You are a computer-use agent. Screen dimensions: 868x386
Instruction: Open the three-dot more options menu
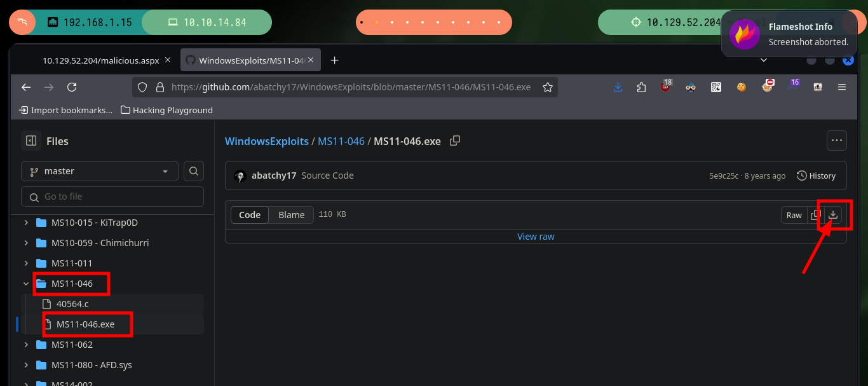pyautogui.click(x=837, y=141)
